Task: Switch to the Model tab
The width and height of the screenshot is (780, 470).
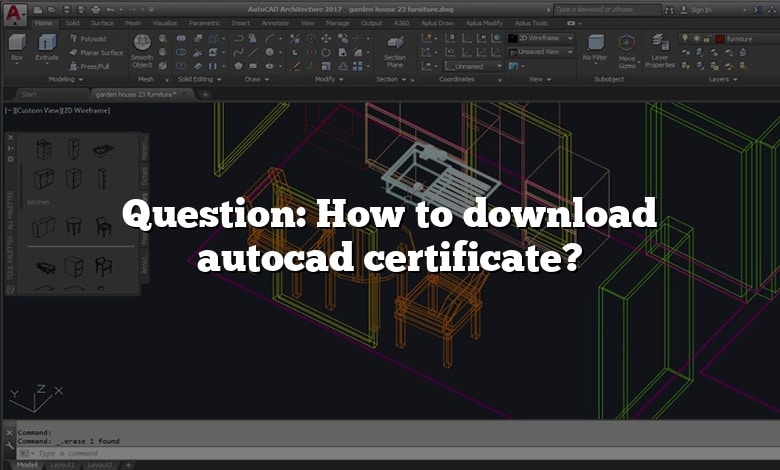Action: pyautogui.click(x=27, y=465)
